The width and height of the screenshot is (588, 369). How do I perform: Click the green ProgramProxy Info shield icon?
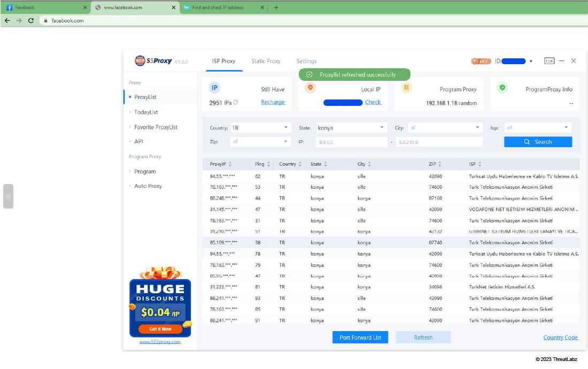click(x=502, y=88)
